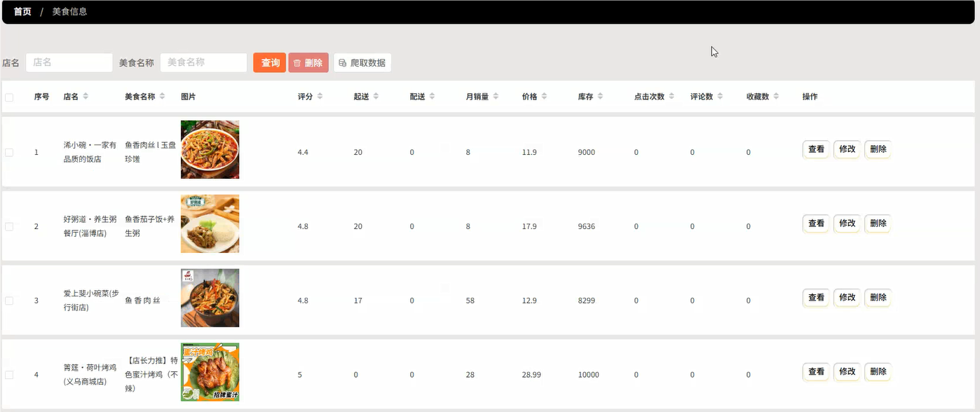The width and height of the screenshot is (980, 412).
Task: Edit the 鱼香茄子饭+养生粥 row
Action: tap(847, 224)
